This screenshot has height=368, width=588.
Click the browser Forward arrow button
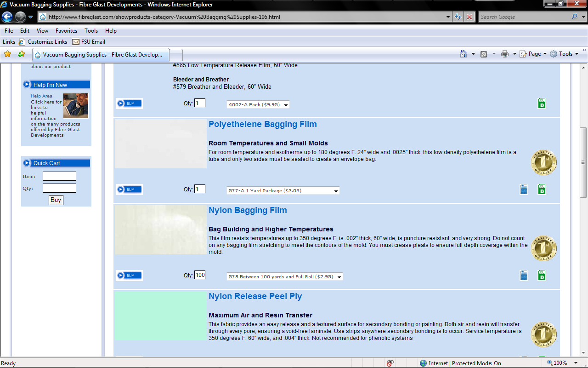[x=20, y=17]
